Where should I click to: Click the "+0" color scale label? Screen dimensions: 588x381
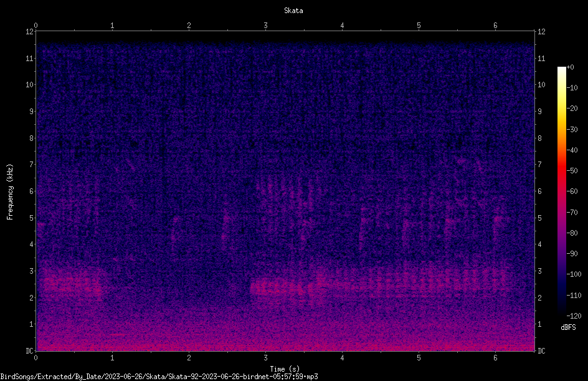(x=570, y=67)
